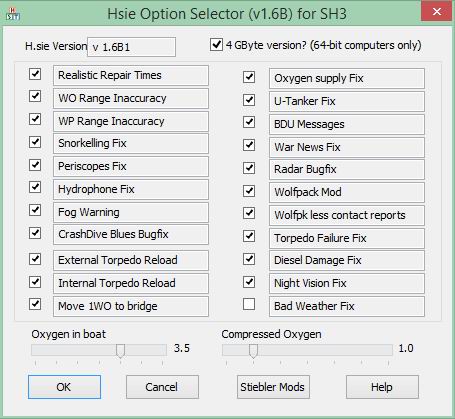Toggle Radar Bugfix checkbox
The image size is (455, 419).
click(x=249, y=168)
